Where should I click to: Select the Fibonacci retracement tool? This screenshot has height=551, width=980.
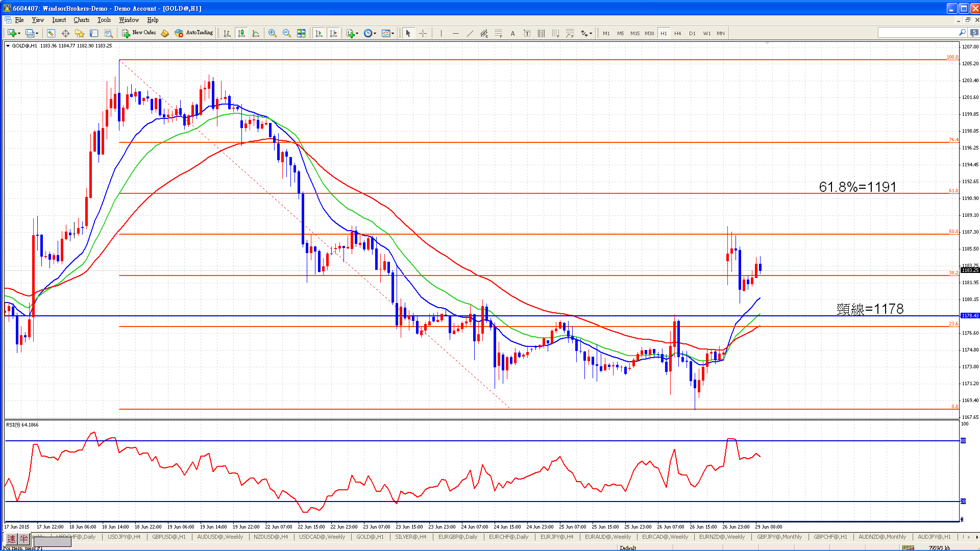(498, 33)
